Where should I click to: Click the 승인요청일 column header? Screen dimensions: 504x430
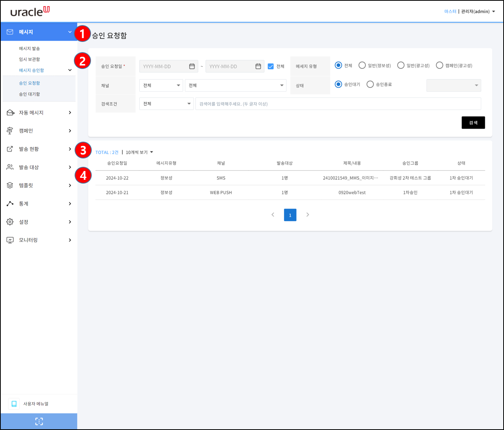pos(117,163)
